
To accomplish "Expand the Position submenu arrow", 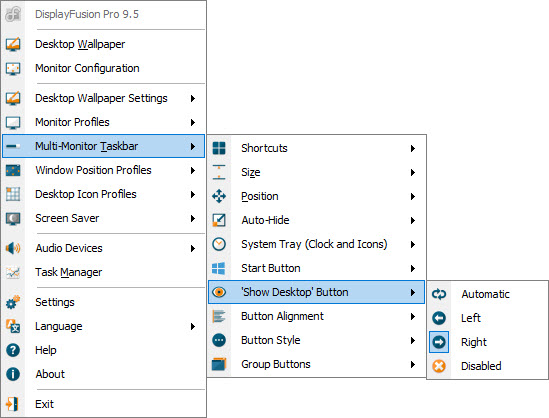I will [413, 196].
